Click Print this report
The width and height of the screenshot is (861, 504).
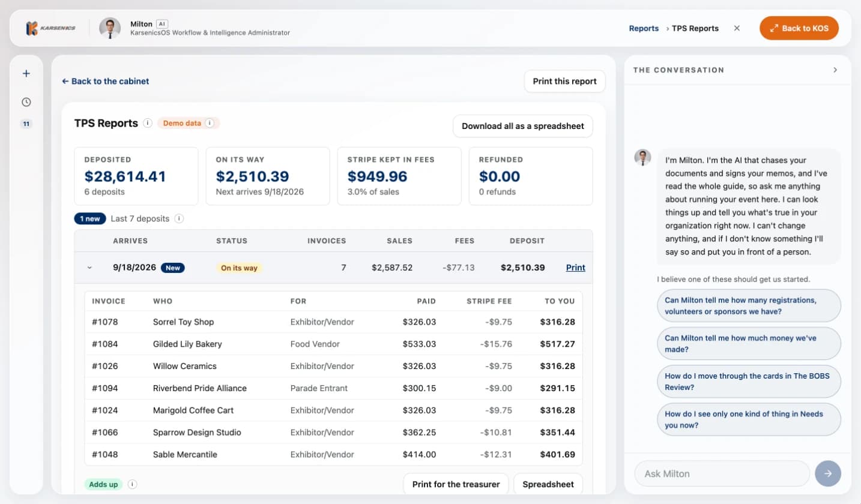click(x=564, y=81)
